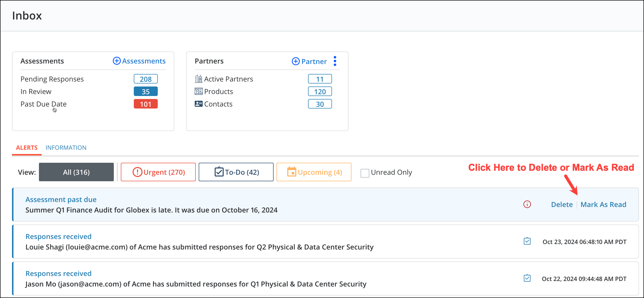
Task: Open the first Responses received alert title
Action: [x=58, y=236]
